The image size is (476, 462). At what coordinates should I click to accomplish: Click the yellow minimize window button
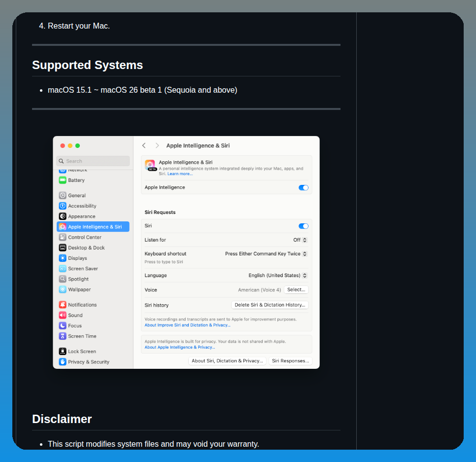click(70, 146)
